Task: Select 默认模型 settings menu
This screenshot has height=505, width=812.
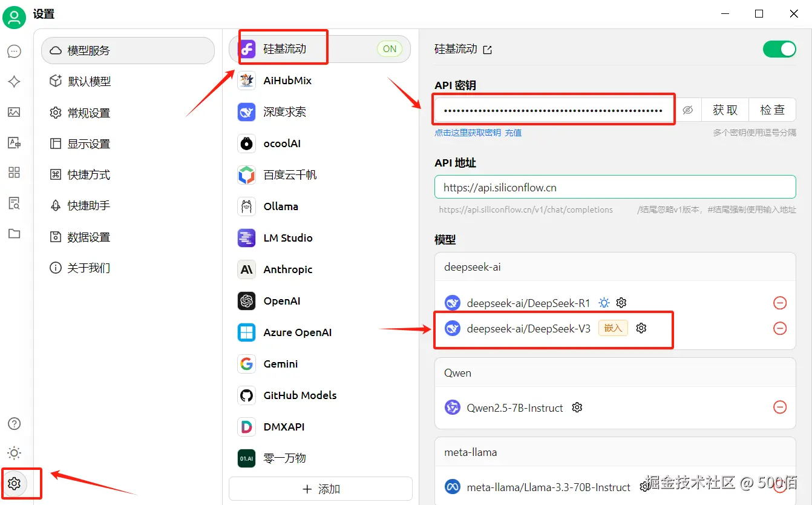Action: point(128,81)
